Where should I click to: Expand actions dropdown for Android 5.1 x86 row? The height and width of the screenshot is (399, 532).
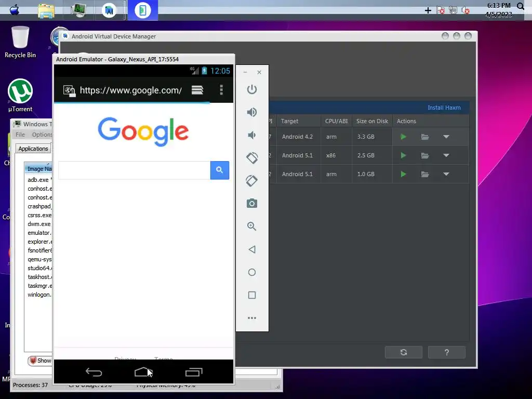(446, 155)
